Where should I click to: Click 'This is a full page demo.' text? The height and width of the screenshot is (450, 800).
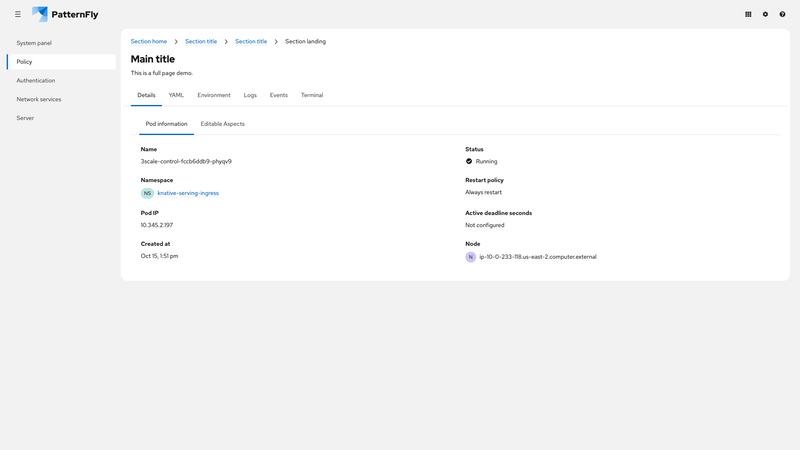[x=162, y=73]
